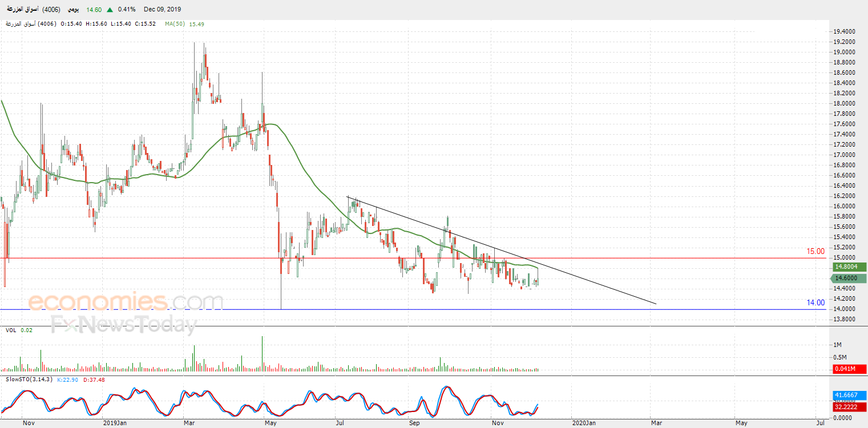The height and width of the screenshot is (428, 868).
Task: Click the 17.0000 price axis label
Action: pos(844,155)
